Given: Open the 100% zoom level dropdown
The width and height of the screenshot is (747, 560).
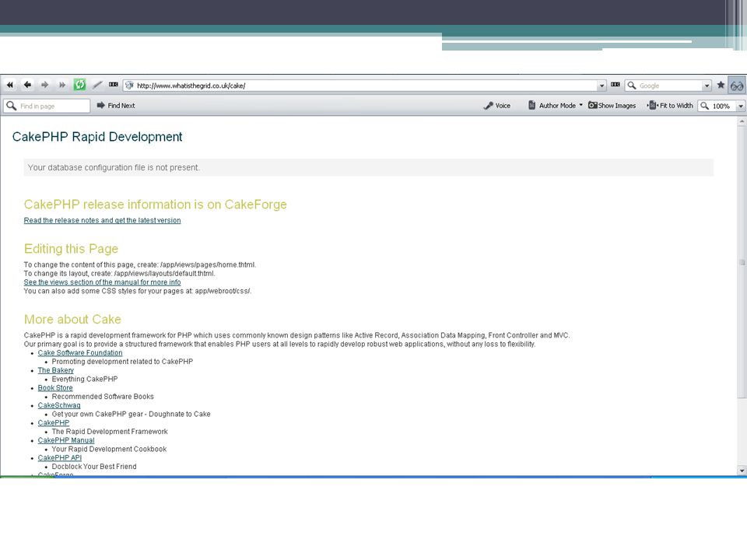Looking at the screenshot, I should 741,107.
